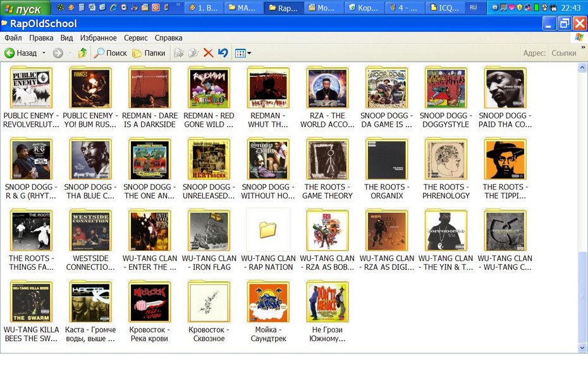Viewport: 588px width, 383px height.
Task: Select SNOOP DOGG - DOGGYSTYLE folder
Action: (x=446, y=97)
